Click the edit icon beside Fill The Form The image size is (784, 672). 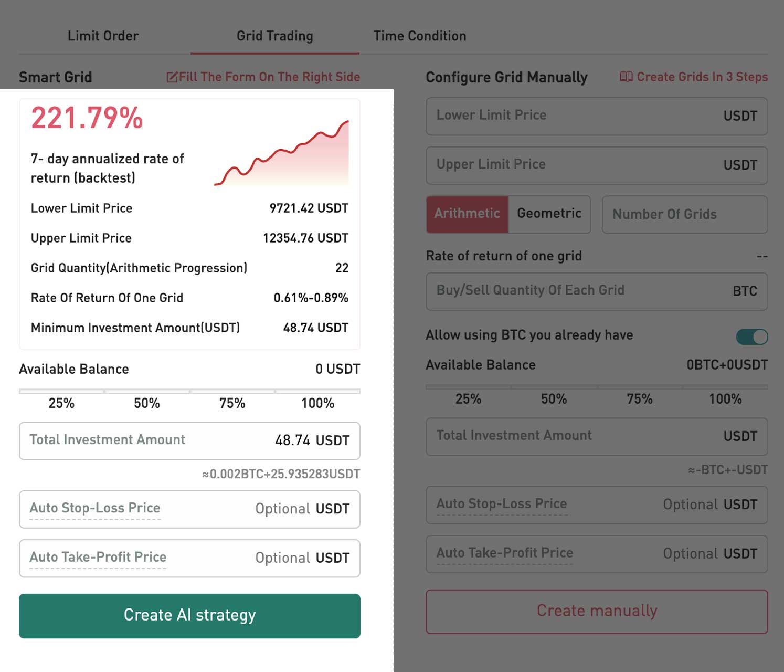(x=172, y=77)
